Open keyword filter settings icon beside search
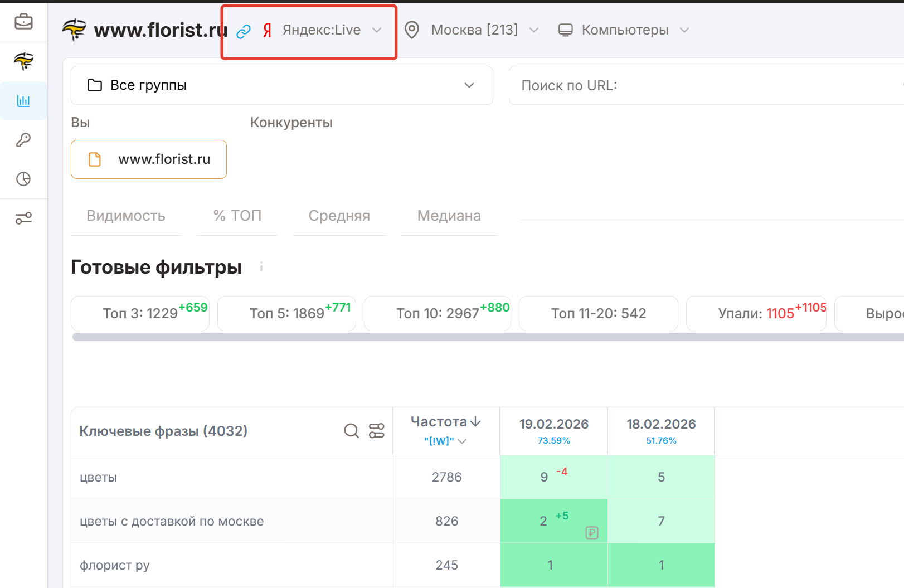 pyautogui.click(x=377, y=431)
